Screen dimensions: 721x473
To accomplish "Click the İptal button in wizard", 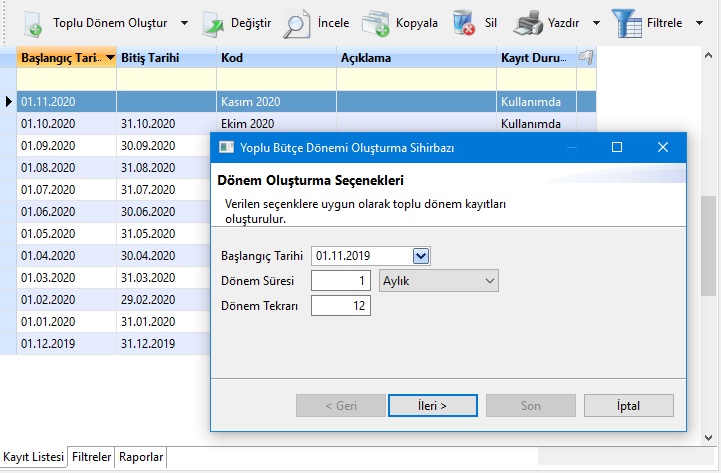I will pos(627,405).
